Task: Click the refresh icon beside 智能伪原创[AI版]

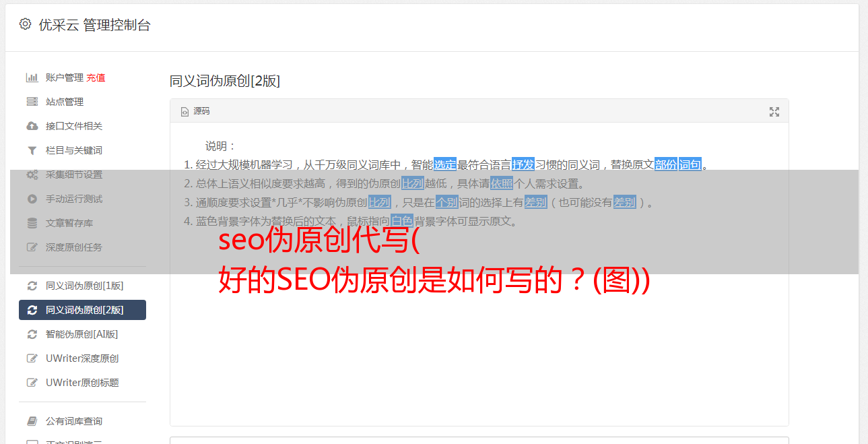Action: point(32,334)
